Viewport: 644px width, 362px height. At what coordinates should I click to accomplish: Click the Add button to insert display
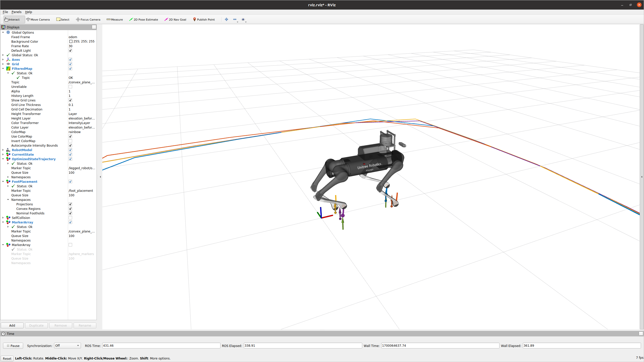coord(12,325)
